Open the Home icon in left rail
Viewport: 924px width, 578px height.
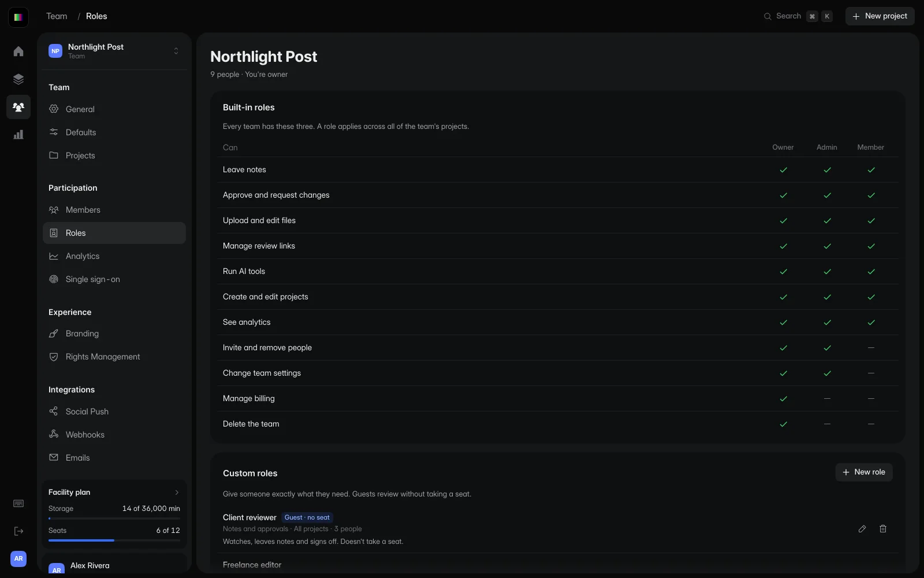[x=18, y=51]
